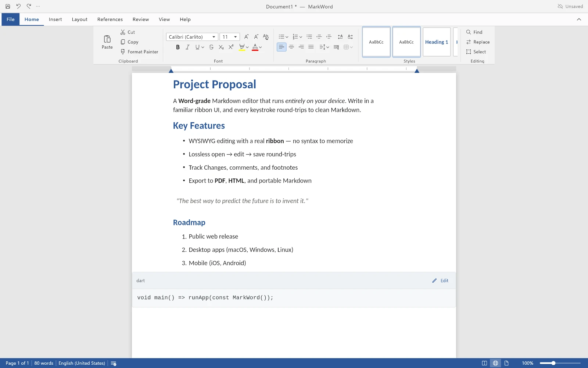Open the Help tab
The width and height of the screenshot is (588, 368).
coord(185,20)
